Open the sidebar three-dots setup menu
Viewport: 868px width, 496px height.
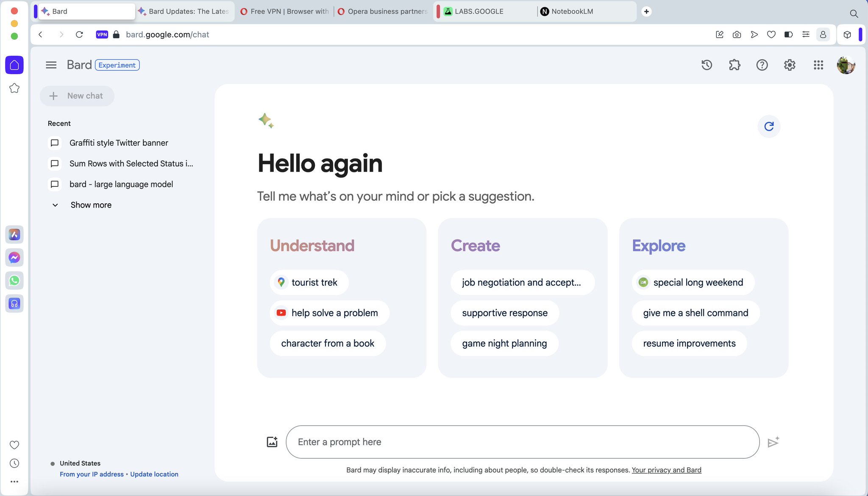(x=14, y=482)
